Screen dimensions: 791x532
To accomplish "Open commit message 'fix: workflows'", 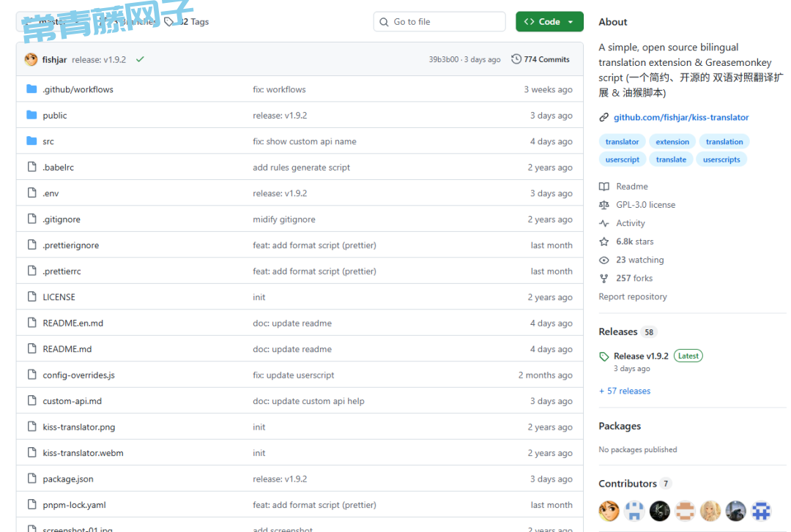I will click(279, 89).
